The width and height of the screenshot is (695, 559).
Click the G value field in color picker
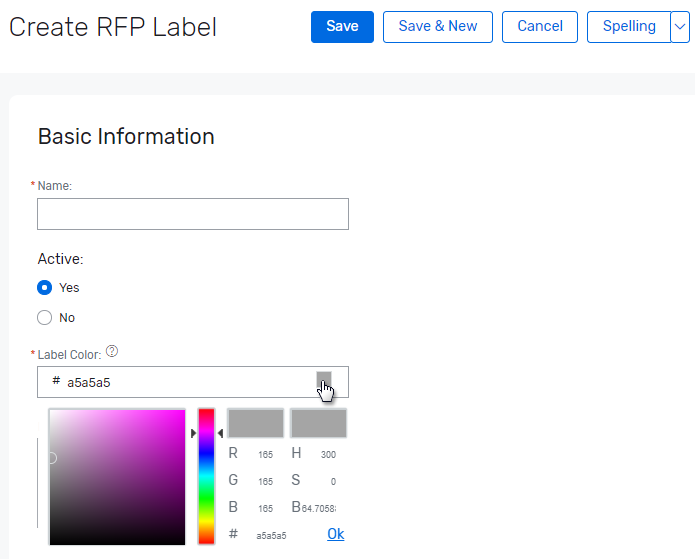pos(265,481)
